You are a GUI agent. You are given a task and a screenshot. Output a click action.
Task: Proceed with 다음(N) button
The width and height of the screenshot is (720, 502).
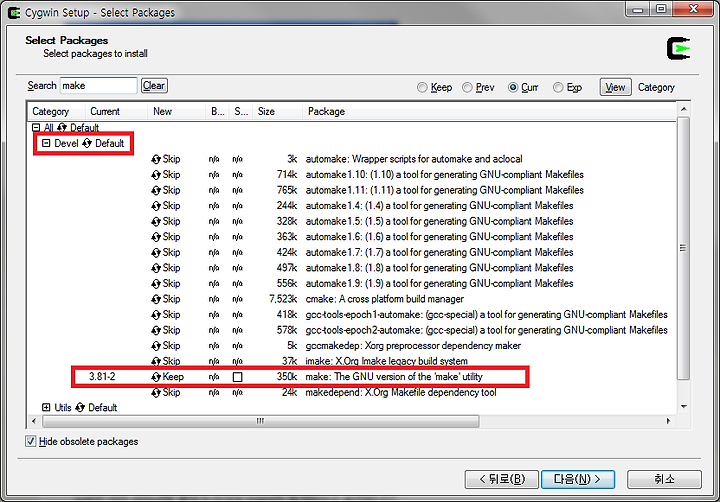coord(578,479)
